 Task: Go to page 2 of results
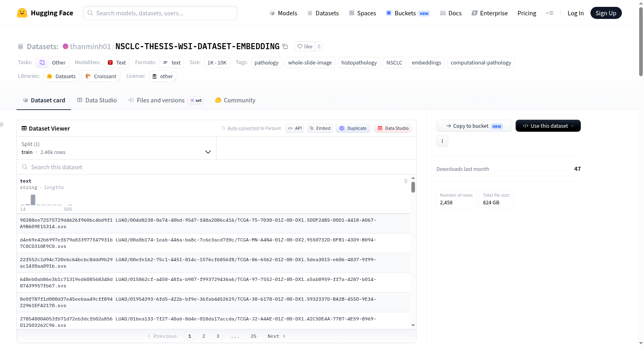click(204, 336)
